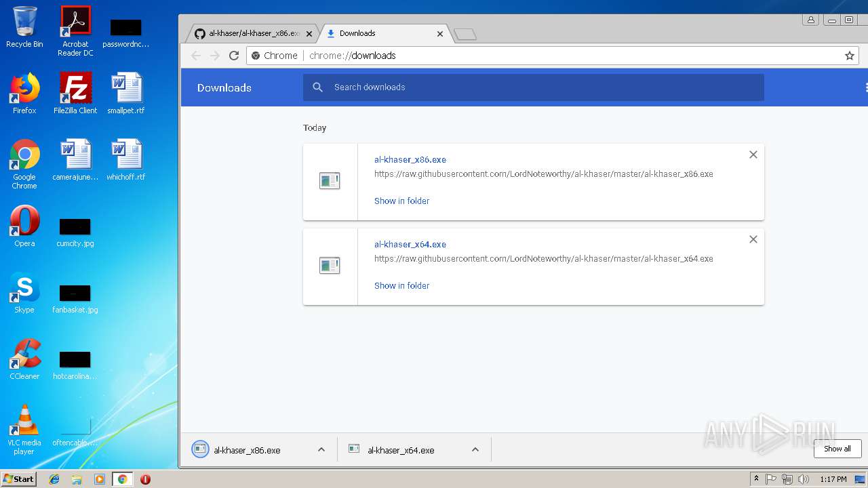Expand options for al-khaser_x64.exe in download shelf
868x488 pixels.
coord(475,449)
